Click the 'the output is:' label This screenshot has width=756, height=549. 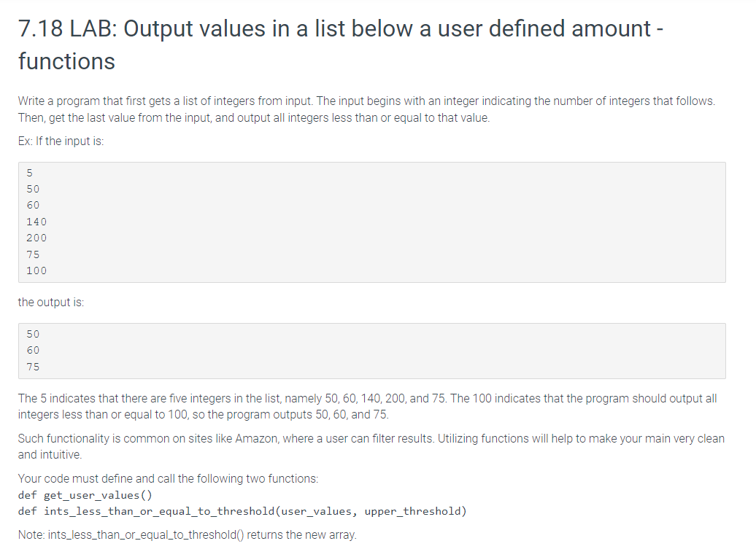50,303
